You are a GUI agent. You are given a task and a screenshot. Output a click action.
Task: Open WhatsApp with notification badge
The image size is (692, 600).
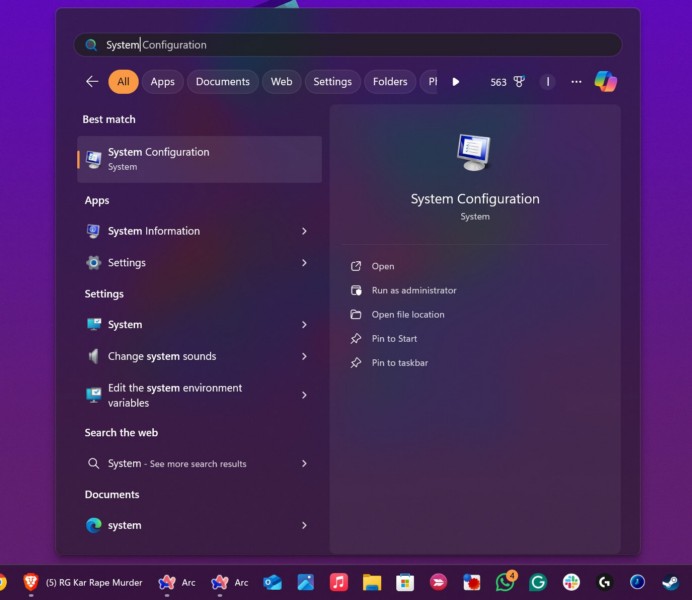tap(505, 582)
